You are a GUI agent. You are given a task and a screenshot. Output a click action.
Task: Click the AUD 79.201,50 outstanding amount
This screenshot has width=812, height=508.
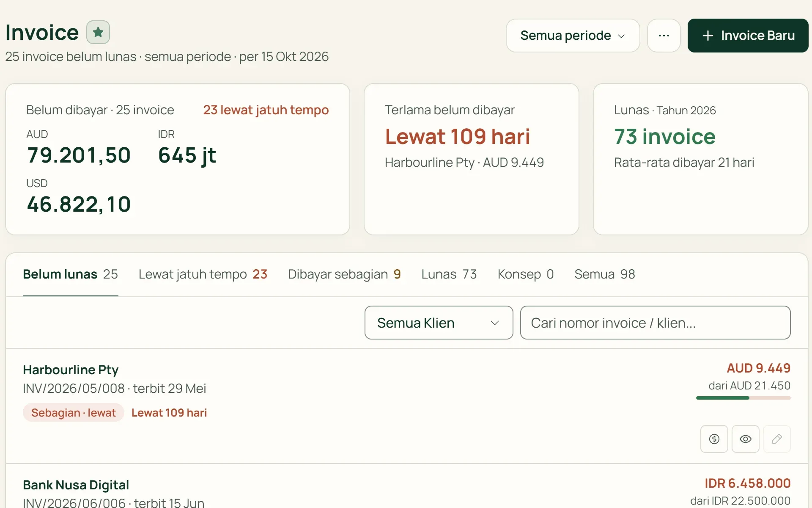pos(79,155)
